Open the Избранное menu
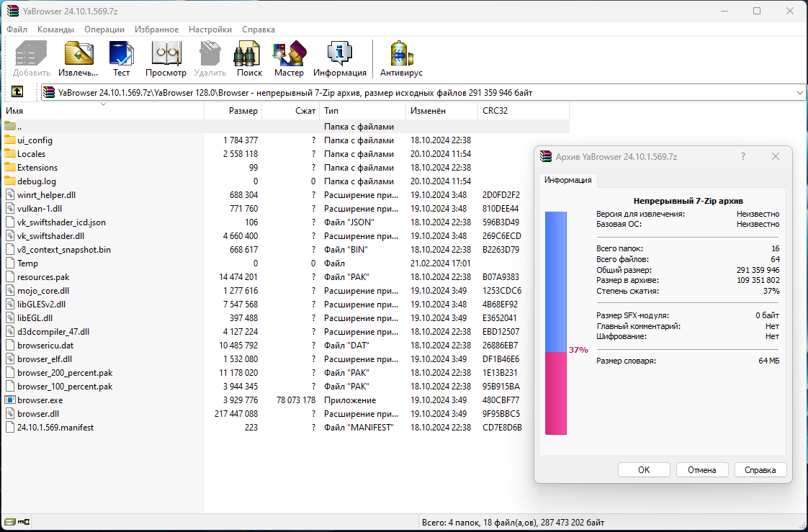 (x=156, y=30)
